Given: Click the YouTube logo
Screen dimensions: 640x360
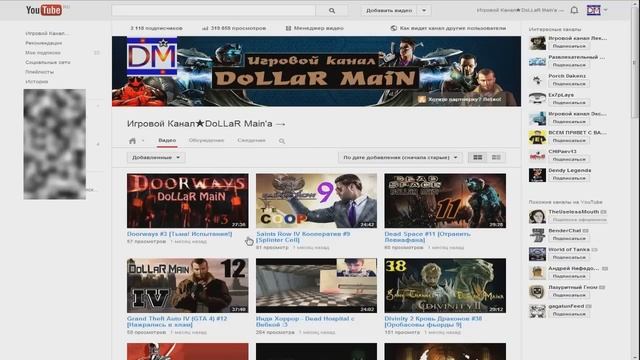Looking at the screenshot, I should point(44,10).
